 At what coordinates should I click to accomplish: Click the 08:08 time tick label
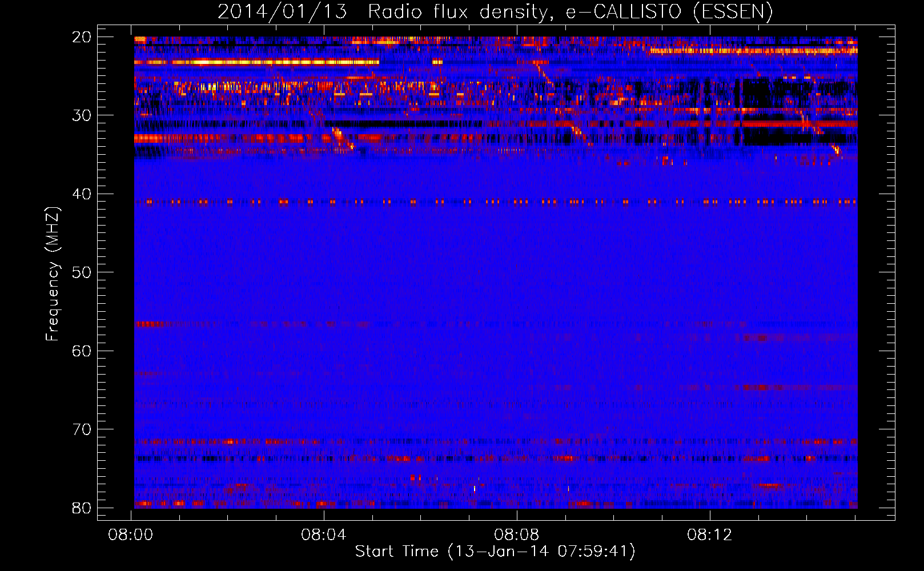click(517, 535)
